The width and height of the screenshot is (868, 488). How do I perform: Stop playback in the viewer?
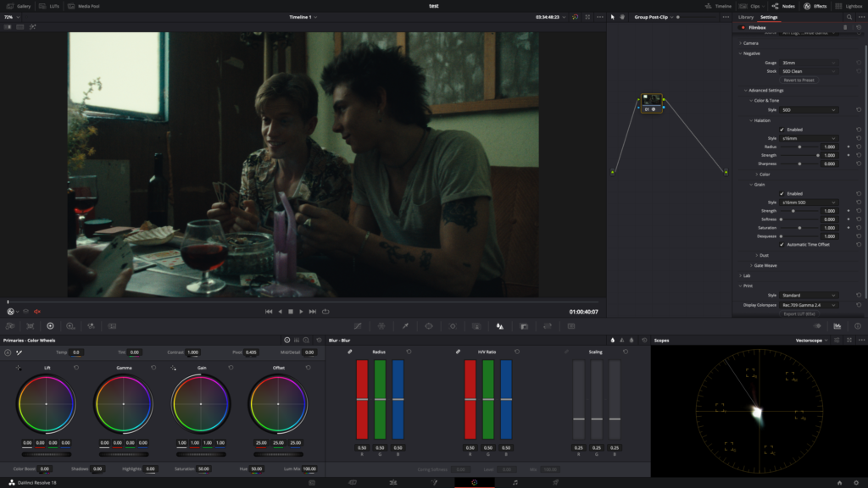click(291, 312)
